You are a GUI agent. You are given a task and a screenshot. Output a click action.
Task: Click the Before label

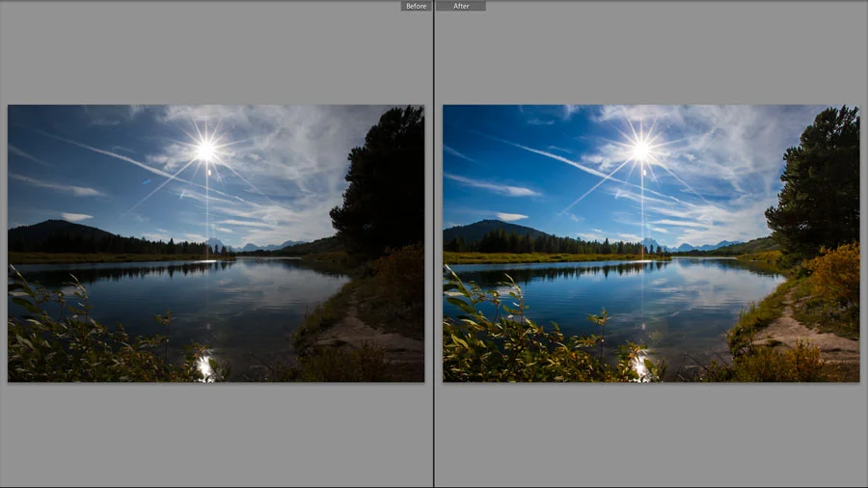pos(417,6)
